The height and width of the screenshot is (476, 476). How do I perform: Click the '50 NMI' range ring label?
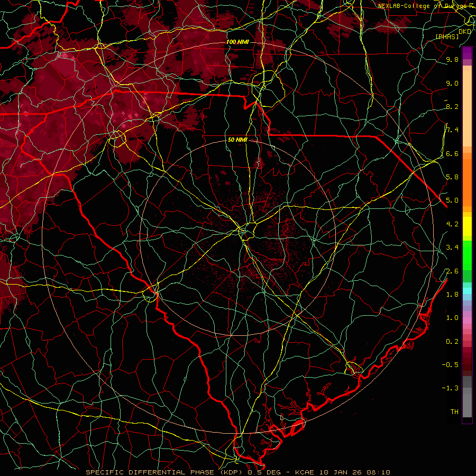click(237, 140)
